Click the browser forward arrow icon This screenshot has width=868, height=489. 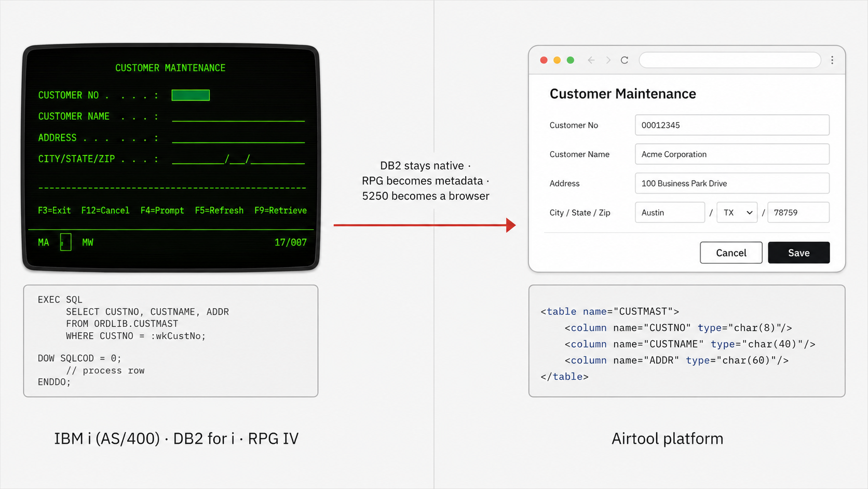pyautogui.click(x=608, y=60)
